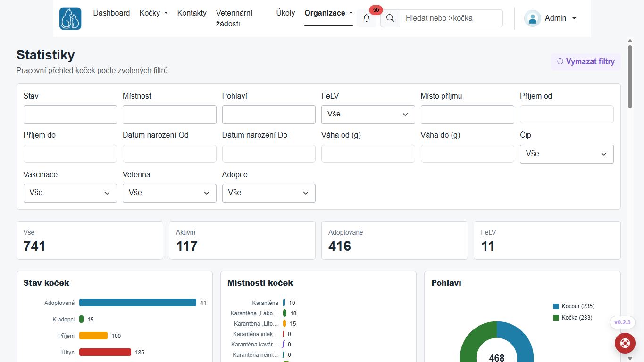Click the Admin user avatar
644x362 pixels.
(532, 18)
